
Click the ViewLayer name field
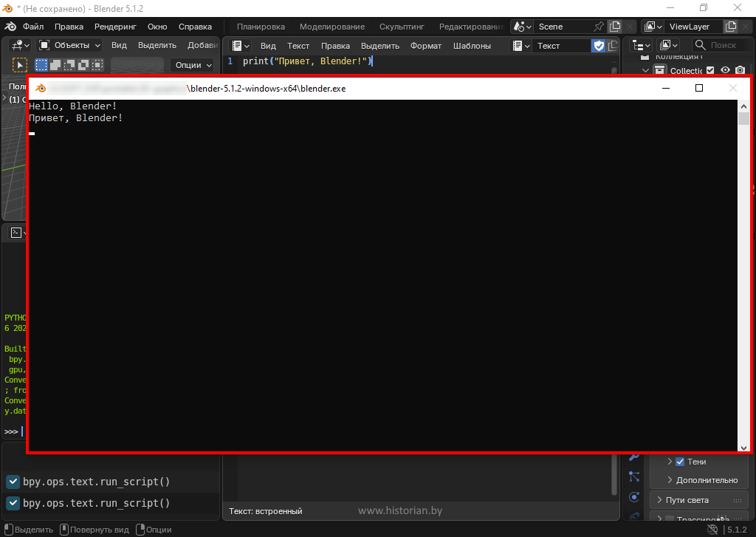coord(693,27)
